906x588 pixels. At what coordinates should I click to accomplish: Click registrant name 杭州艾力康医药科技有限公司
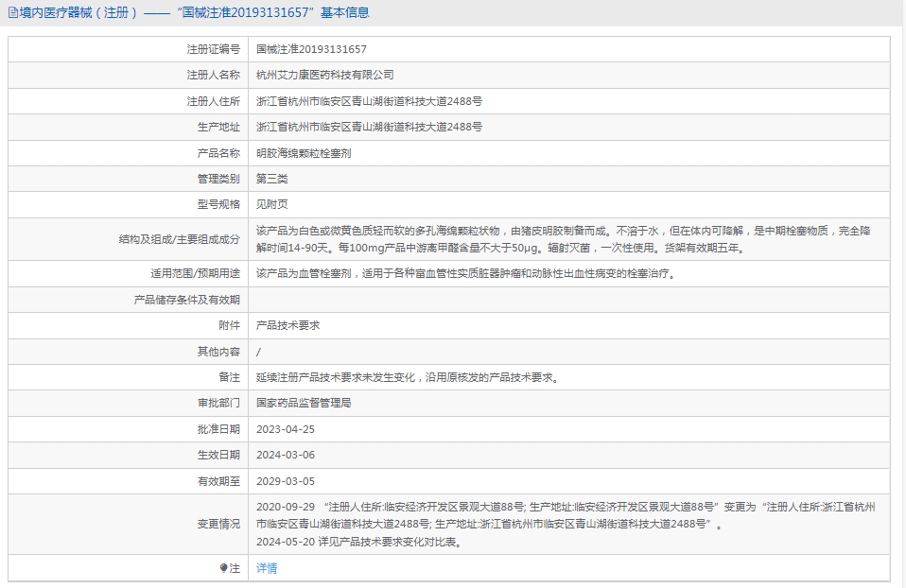click(324, 75)
